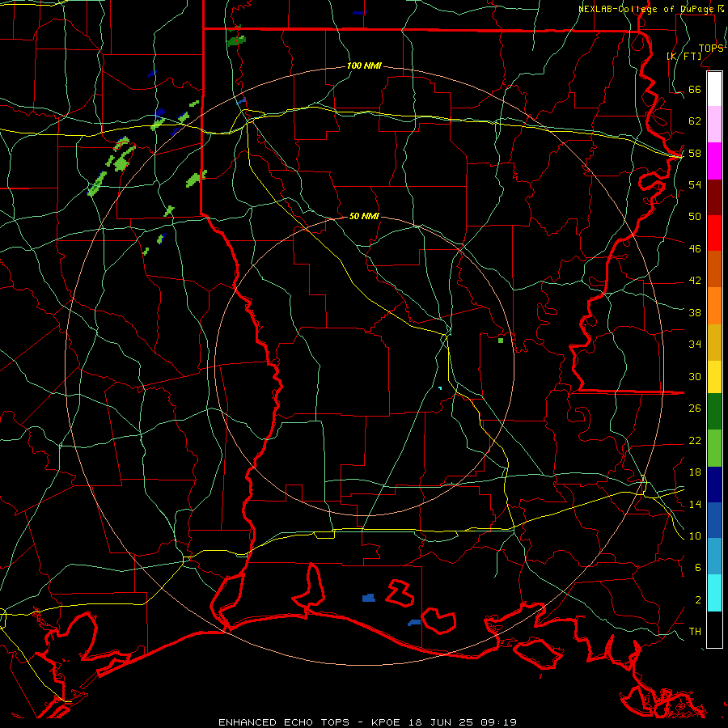Image resolution: width=728 pixels, height=728 pixels.
Task: Click the light green 22 kft legend swatch
Action: tap(714, 448)
